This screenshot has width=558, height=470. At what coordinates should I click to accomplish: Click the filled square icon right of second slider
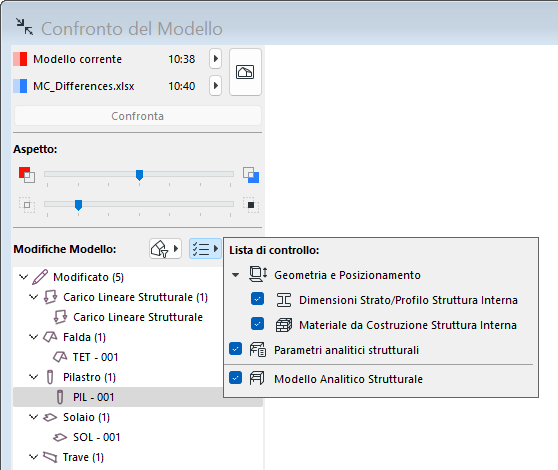point(251,205)
